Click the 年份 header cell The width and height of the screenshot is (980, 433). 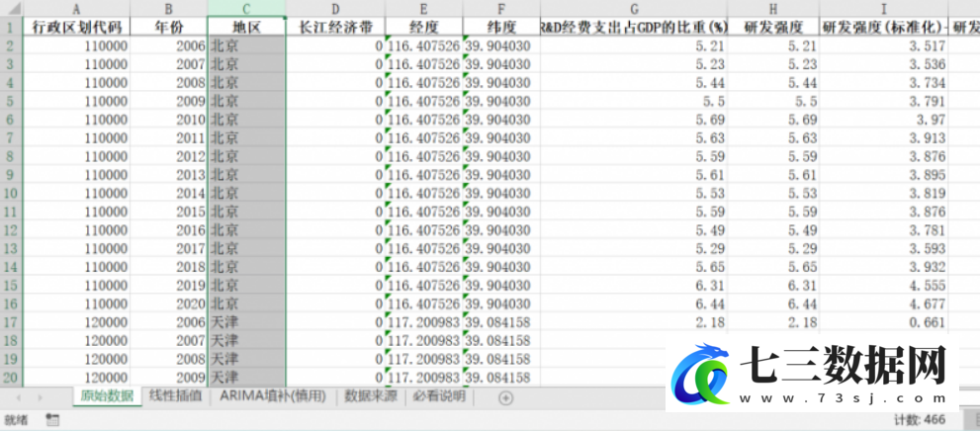pyautogui.click(x=169, y=27)
